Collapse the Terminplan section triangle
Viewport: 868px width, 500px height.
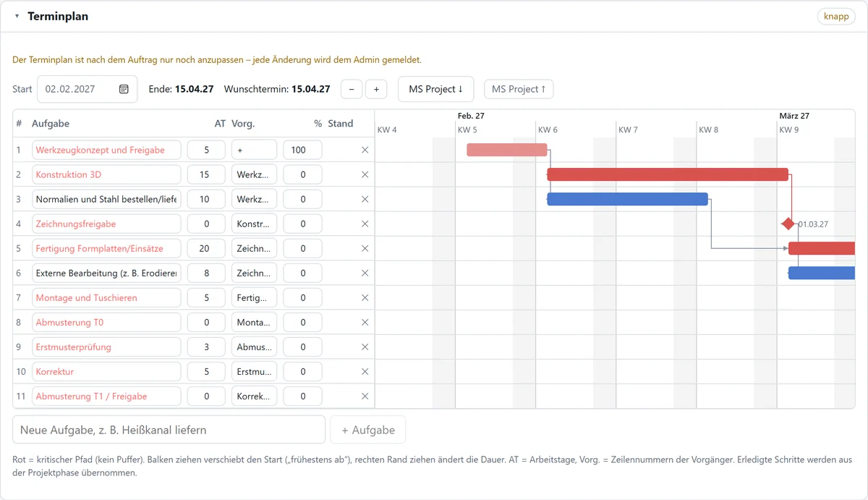tap(17, 16)
